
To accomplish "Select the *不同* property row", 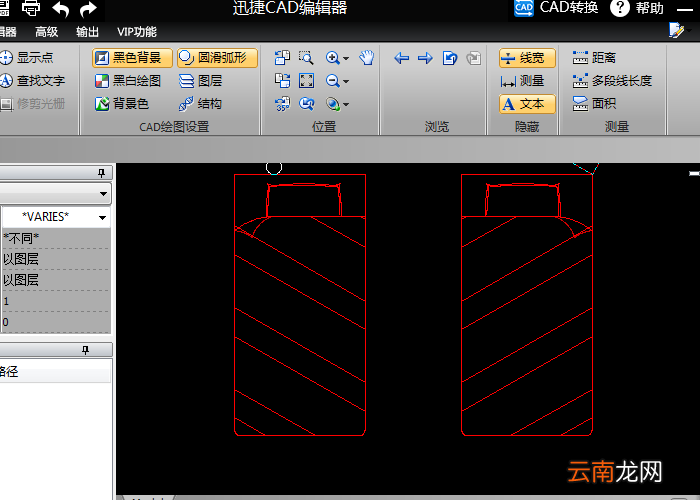I will pyautogui.click(x=56, y=238).
